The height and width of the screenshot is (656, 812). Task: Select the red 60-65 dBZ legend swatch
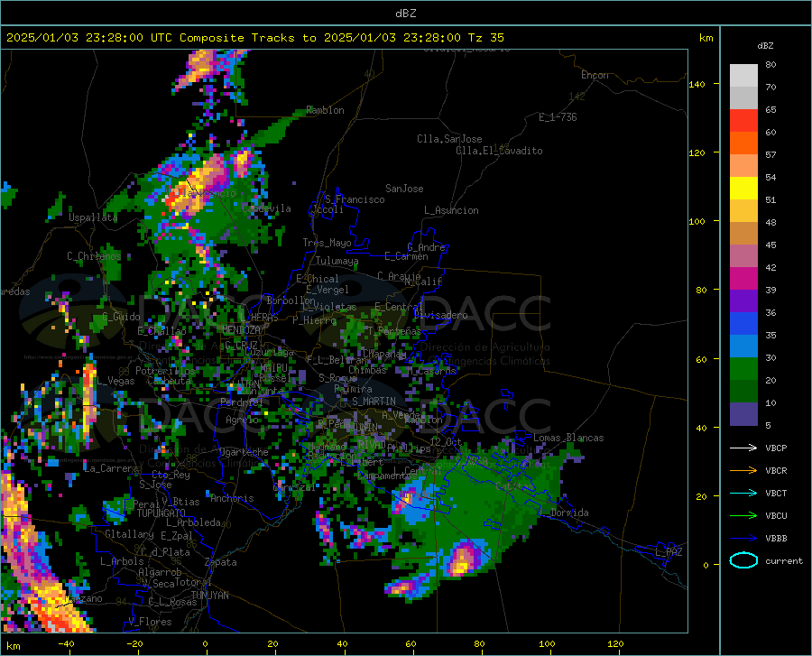click(743, 121)
